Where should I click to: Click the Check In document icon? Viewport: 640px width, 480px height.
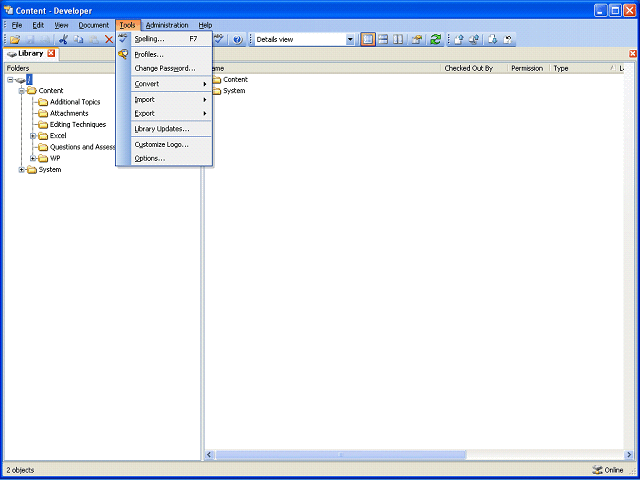459,40
